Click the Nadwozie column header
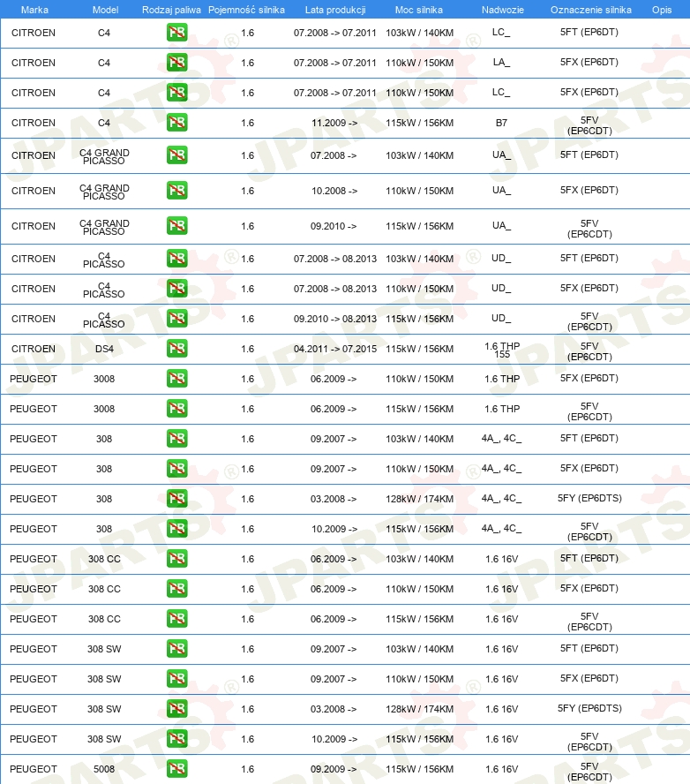The height and width of the screenshot is (784, 690). [503, 10]
